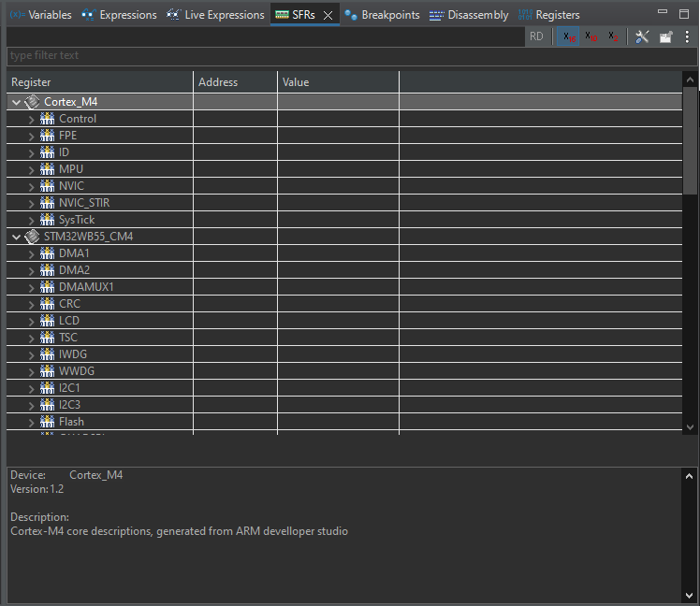This screenshot has width=700, height=606.
Task: Expand the Flash peripheral
Action: coord(31,423)
